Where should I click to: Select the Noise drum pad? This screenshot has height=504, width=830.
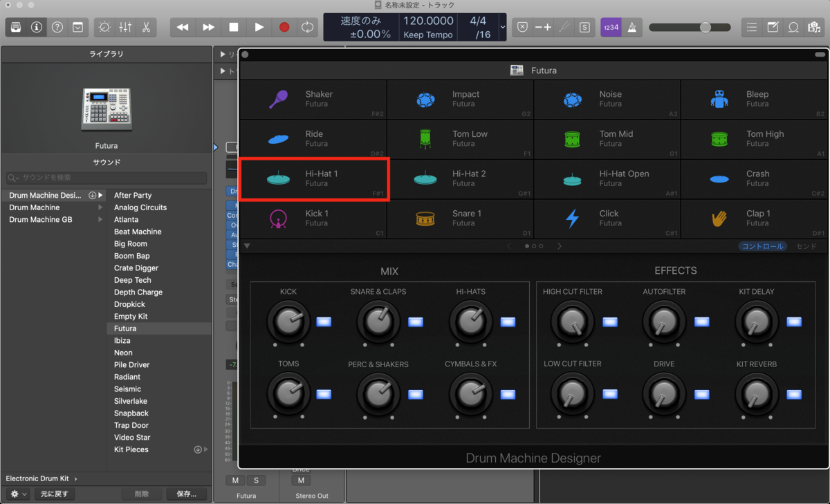click(x=607, y=100)
